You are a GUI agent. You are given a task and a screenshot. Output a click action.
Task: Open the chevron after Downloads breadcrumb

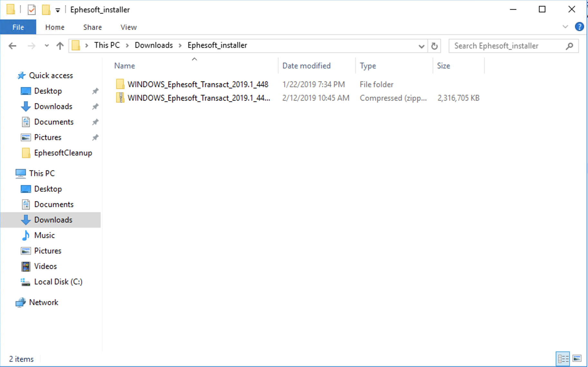pos(180,45)
